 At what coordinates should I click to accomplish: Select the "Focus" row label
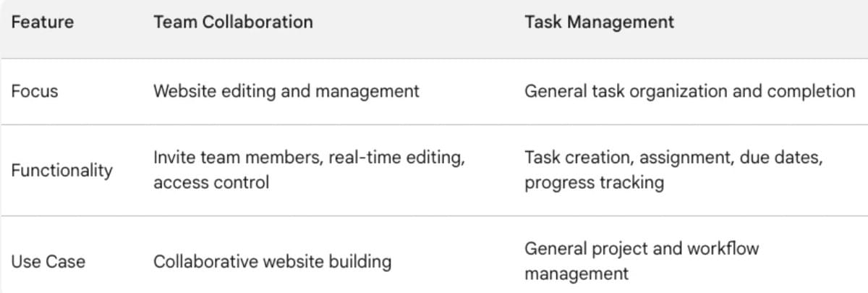click(35, 91)
